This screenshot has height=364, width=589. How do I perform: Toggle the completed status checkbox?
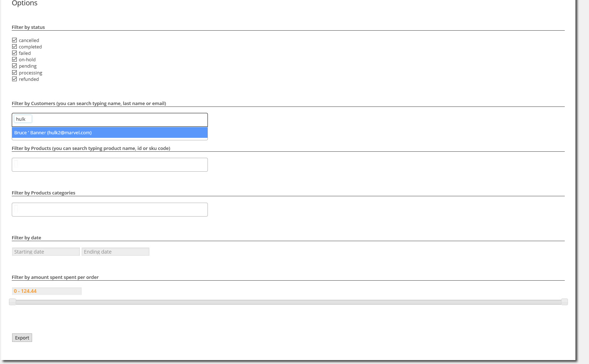tap(15, 47)
